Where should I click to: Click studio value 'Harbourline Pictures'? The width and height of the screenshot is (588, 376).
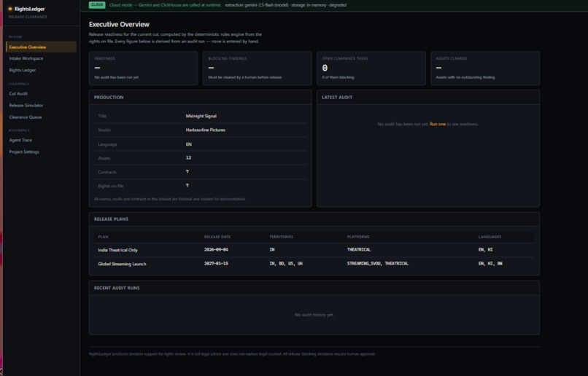(x=206, y=130)
